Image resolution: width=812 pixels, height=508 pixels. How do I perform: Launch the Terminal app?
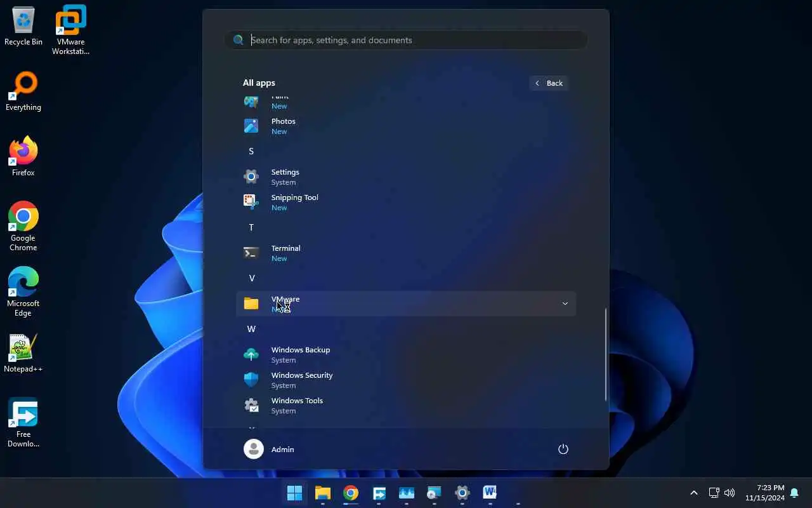[406, 253]
